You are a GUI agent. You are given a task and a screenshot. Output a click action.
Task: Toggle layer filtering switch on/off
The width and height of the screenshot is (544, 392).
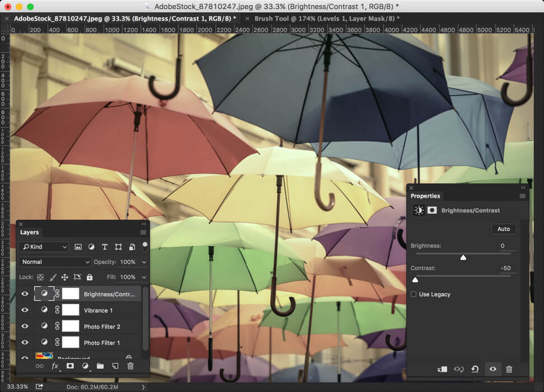coord(145,247)
